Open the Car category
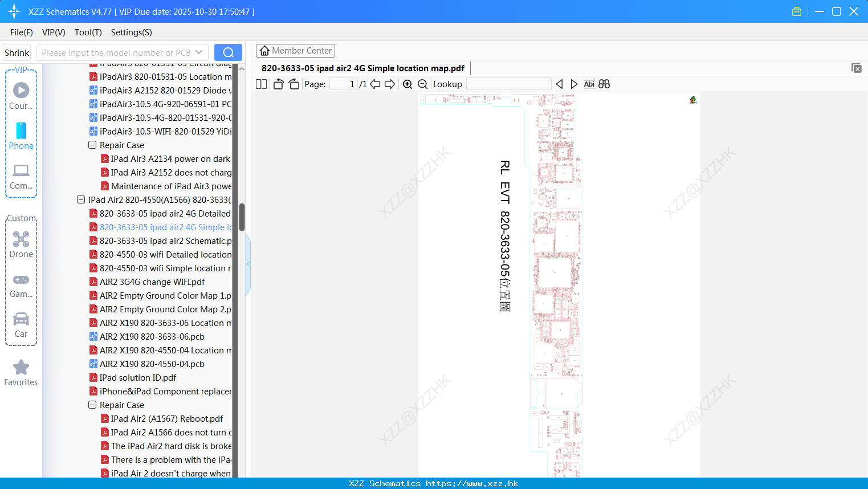 point(21,325)
